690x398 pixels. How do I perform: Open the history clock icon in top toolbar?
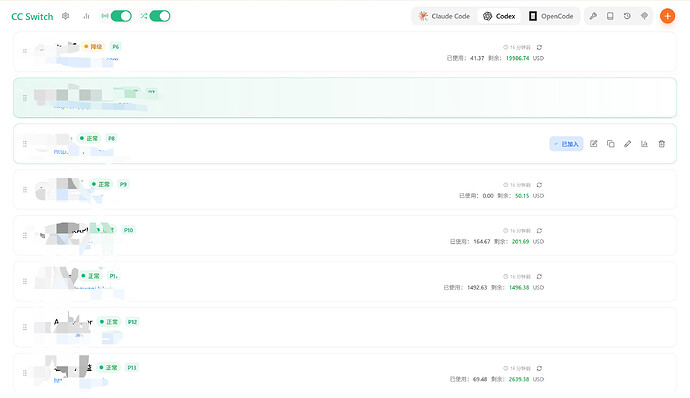pos(627,16)
